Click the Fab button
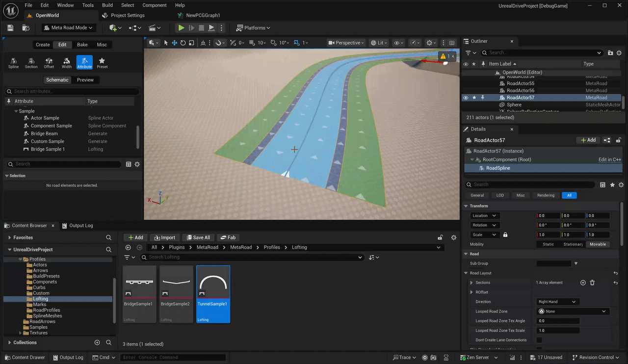This screenshot has height=364, width=628. 228,237
